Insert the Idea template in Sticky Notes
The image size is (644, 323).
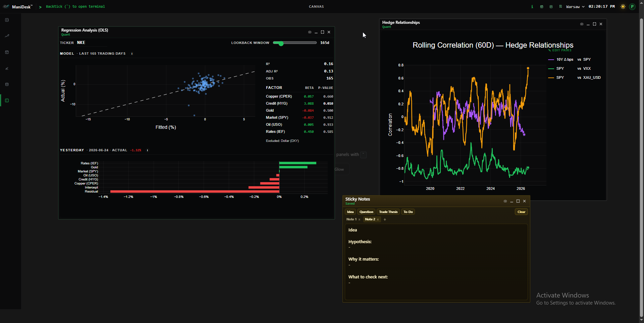[350, 212]
